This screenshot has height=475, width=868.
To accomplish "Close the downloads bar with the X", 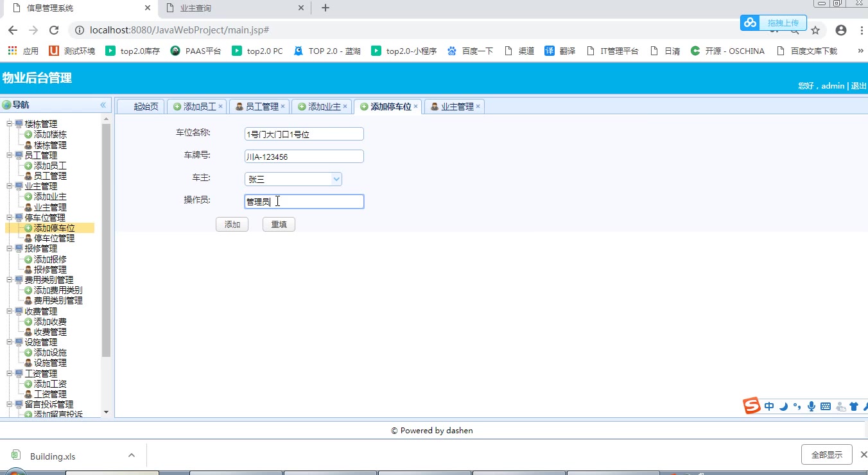I will click(863, 454).
